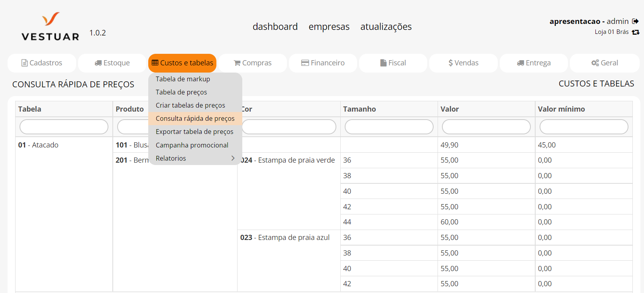Viewport: 644px width, 293px height.
Task: Open the Cadastros menu tab
Action: point(42,63)
